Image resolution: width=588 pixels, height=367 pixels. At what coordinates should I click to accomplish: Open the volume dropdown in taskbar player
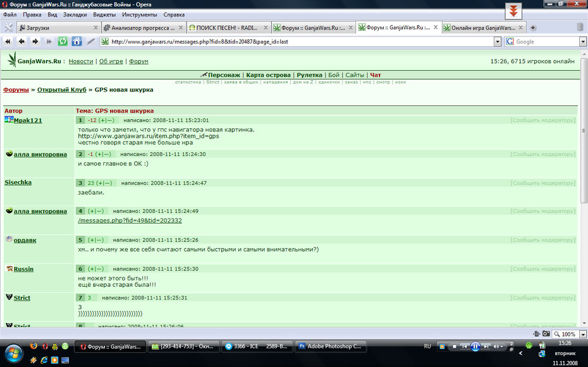pos(502,346)
